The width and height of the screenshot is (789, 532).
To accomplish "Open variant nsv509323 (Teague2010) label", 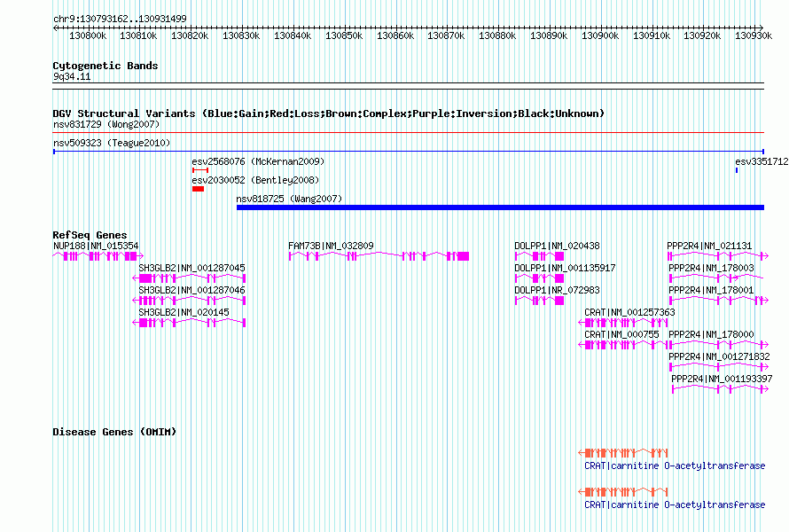I will 112,143.
